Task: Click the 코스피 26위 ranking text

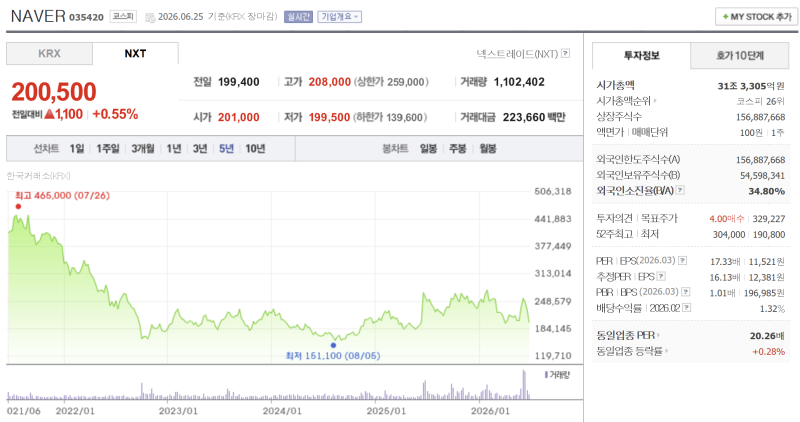Action: point(761,101)
